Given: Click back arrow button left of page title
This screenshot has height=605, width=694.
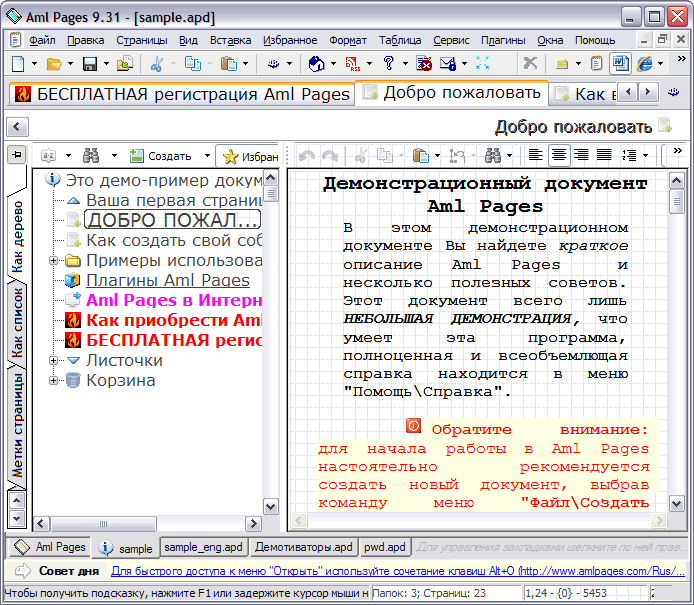Looking at the screenshot, I should [17, 127].
